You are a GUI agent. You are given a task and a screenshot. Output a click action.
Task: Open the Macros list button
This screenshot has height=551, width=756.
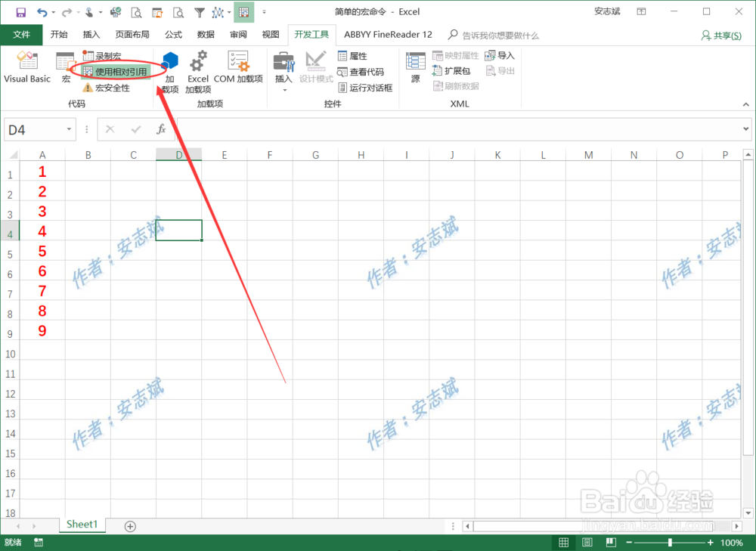[66, 67]
